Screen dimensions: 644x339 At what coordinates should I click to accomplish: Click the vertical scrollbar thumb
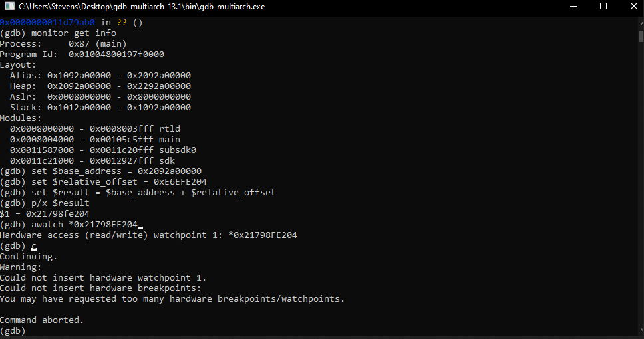tap(641, 36)
